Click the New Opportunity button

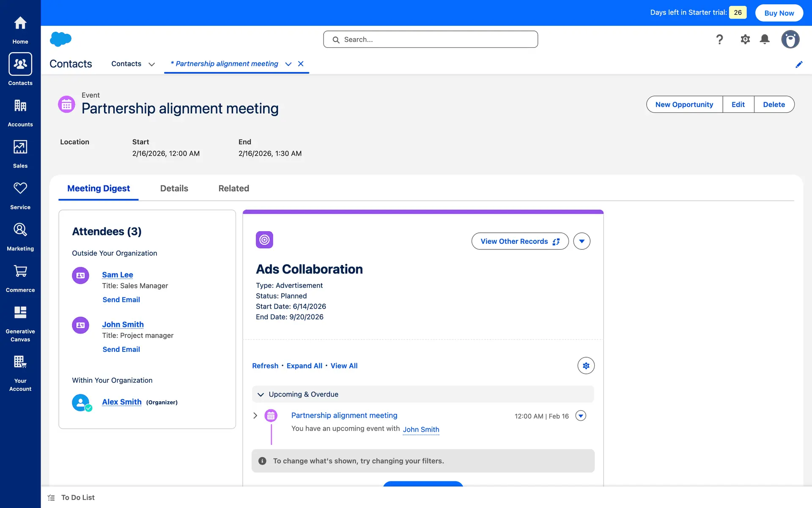coord(684,105)
